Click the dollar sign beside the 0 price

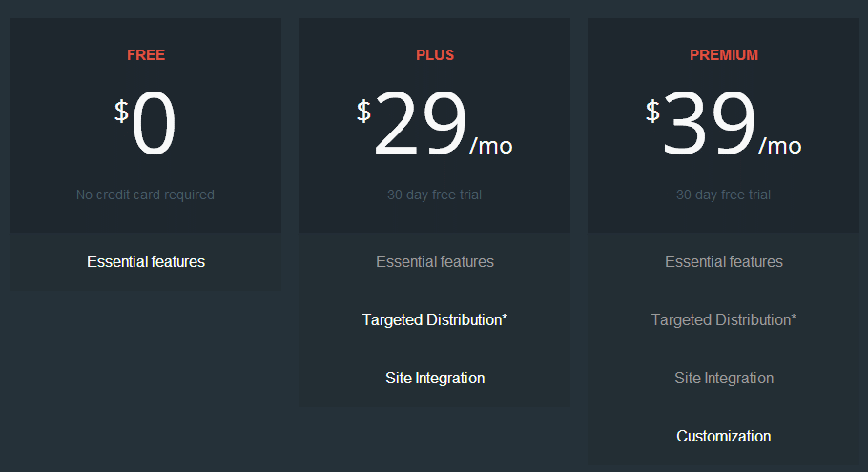pyautogui.click(x=121, y=112)
